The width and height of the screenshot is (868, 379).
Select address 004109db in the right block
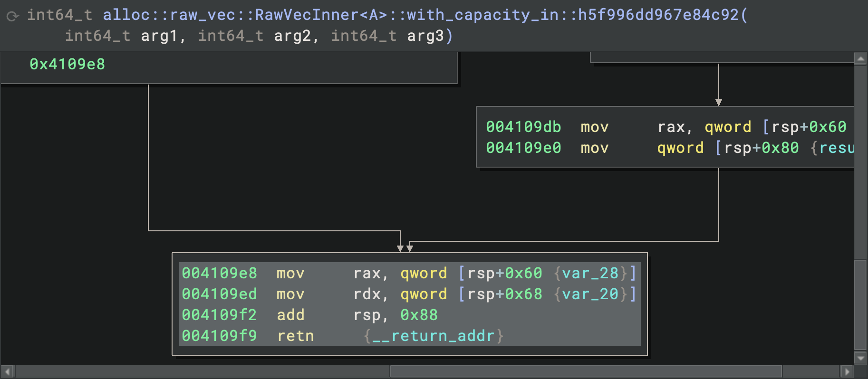tap(523, 127)
